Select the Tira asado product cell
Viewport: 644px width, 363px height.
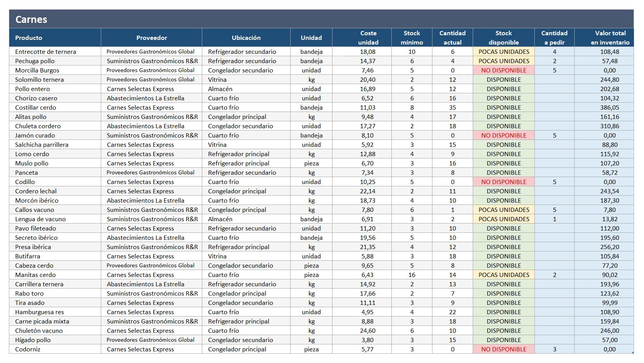coord(55,303)
